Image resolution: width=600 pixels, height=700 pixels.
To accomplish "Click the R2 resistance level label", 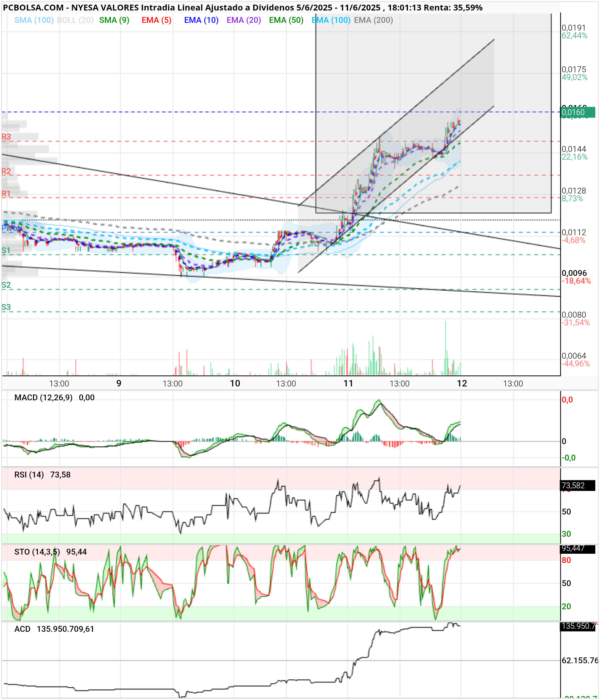I will click(x=6, y=171).
